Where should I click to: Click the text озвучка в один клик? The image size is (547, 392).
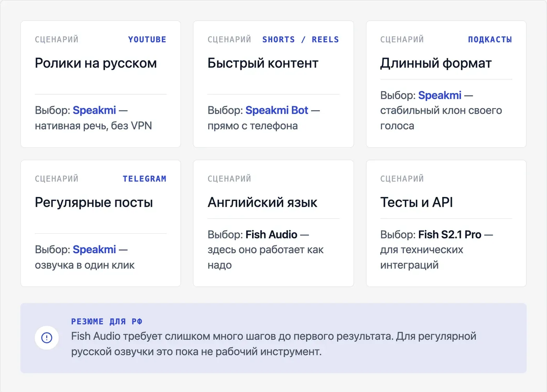[84, 265]
